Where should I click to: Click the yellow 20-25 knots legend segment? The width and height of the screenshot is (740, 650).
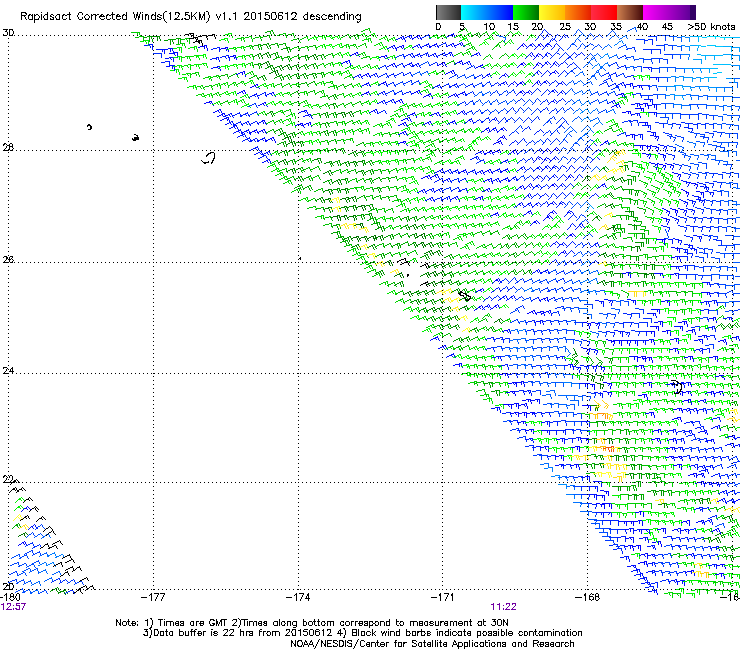click(552, 12)
